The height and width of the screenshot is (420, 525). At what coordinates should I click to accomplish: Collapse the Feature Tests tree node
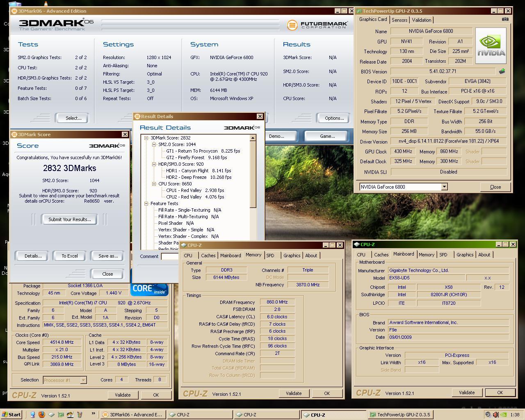point(146,203)
